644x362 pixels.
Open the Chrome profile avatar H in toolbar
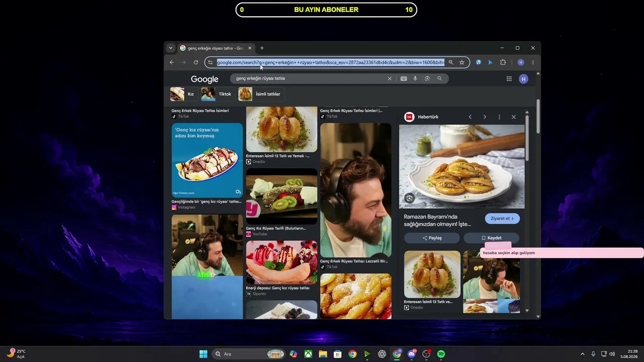[x=521, y=62]
